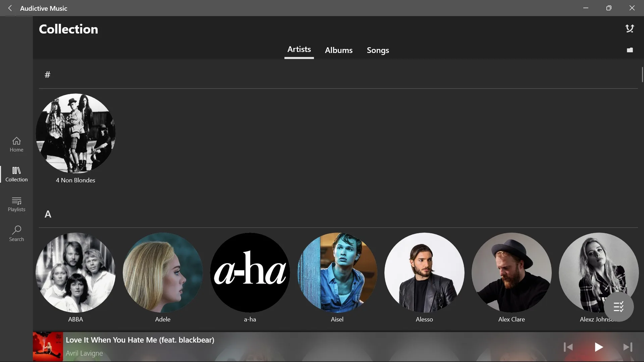This screenshot has height=362, width=644.
Task: Open the Adele artist picture
Action: [x=163, y=273]
